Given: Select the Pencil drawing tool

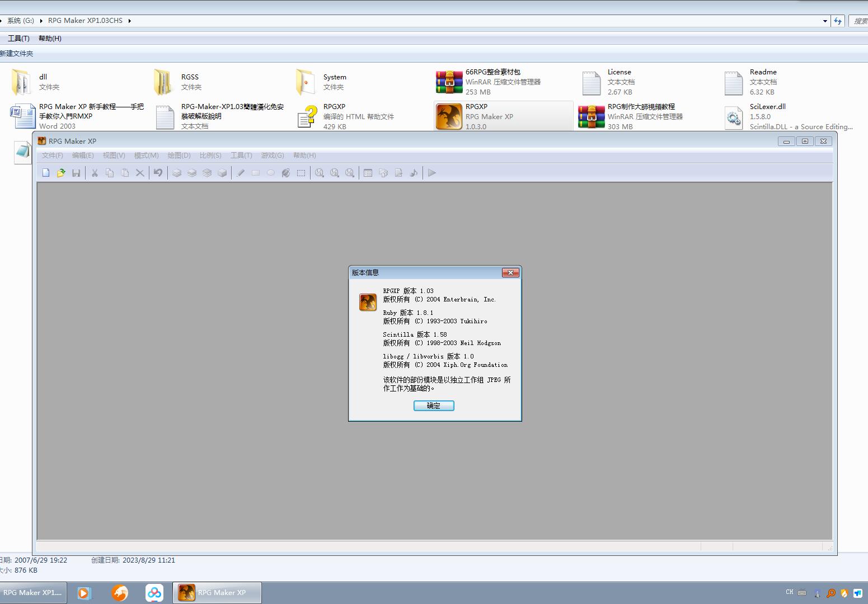Looking at the screenshot, I should pos(241,173).
